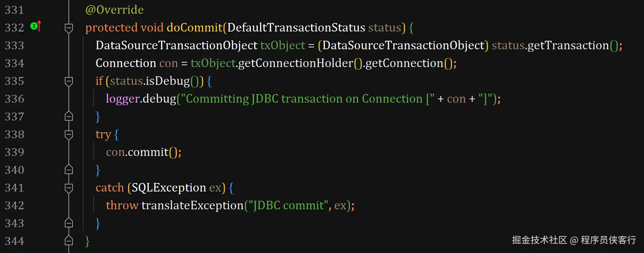Screen dimensions: 644x253
Task: Click line number 339 in gutter
Action: [14, 152]
